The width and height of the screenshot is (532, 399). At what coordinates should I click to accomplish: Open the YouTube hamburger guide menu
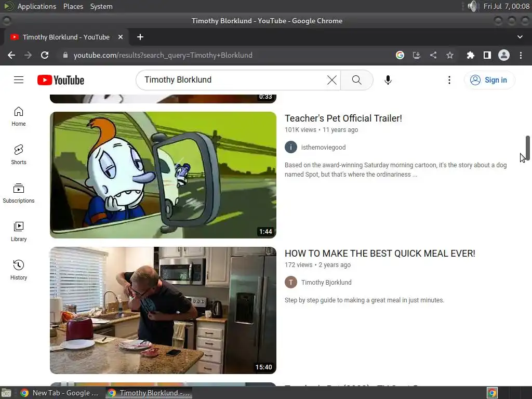tap(19, 79)
